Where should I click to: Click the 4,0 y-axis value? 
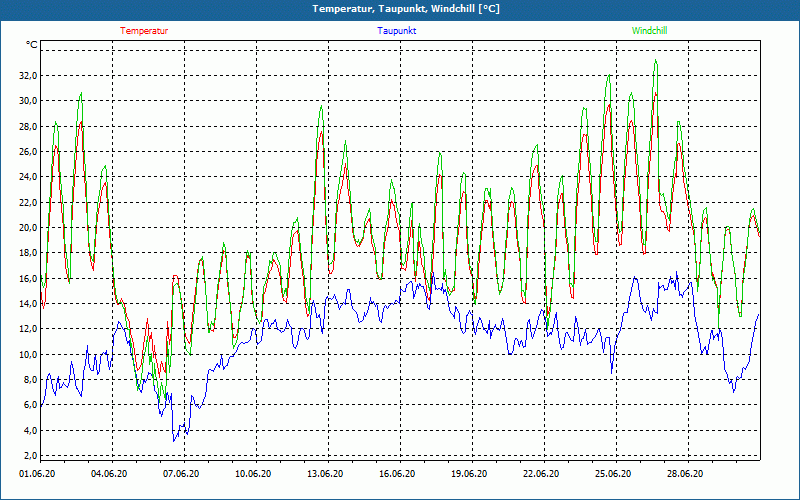point(30,430)
